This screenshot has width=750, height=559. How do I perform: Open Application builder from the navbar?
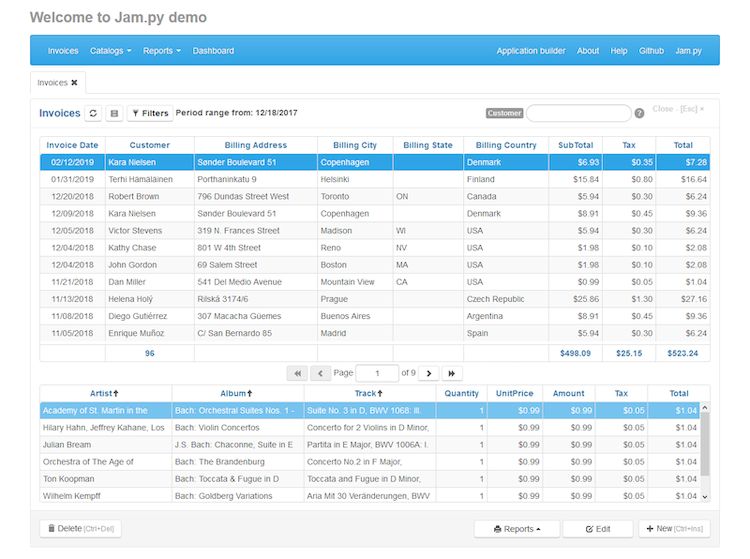point(531,51)
